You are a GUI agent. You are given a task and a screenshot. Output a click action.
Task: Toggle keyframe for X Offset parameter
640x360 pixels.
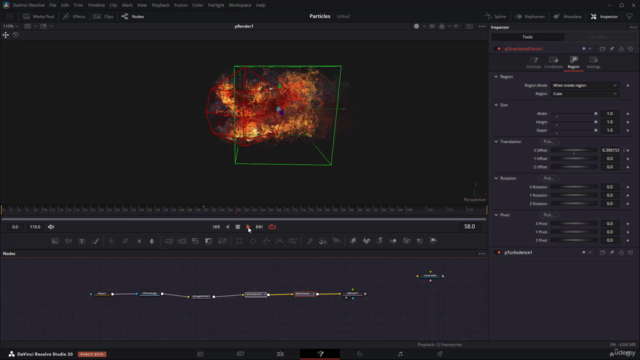pos(628,151)
